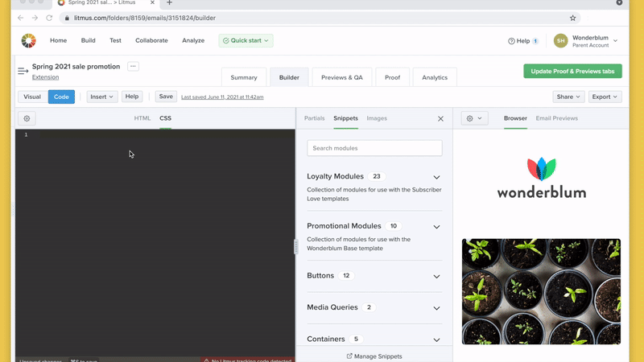Show the Images tab

click(x=377, y=118)
